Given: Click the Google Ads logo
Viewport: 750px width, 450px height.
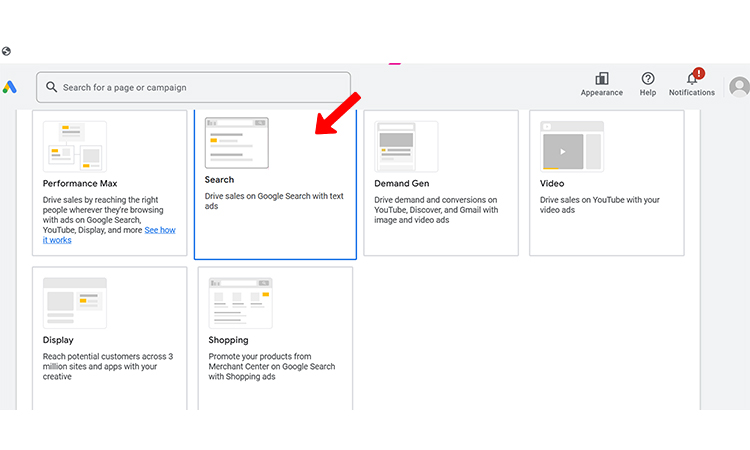Looking at the screenshot, I should pyautogui.click(x=10, y=87).
